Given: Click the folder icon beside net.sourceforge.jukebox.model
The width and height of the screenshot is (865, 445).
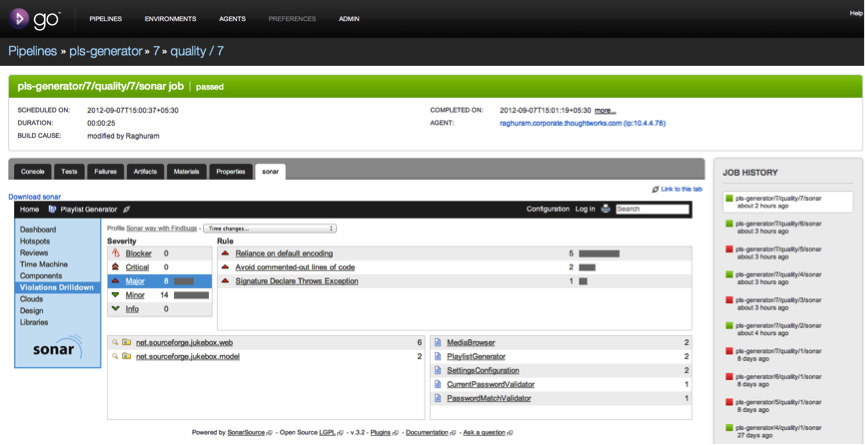Looking at the screenshot, I should click(127, 356).
